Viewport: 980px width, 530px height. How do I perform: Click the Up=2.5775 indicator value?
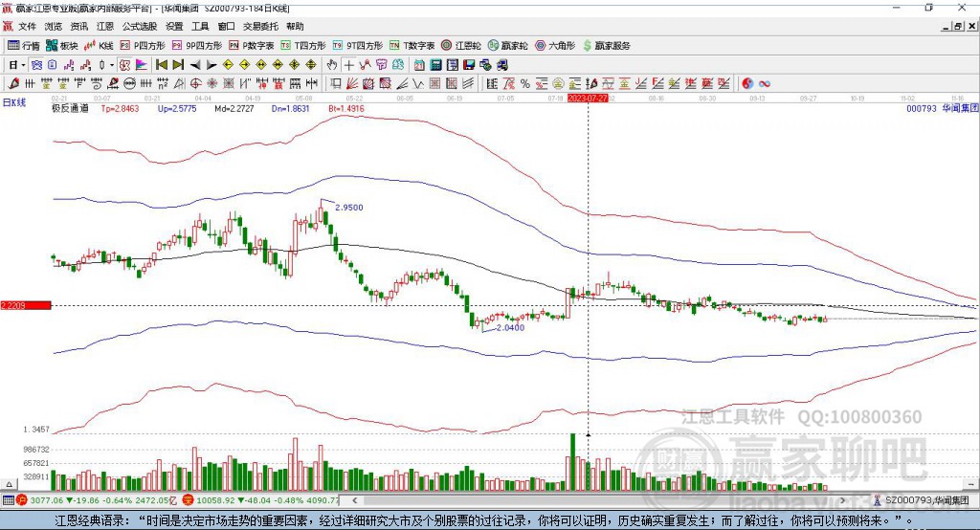(177, 108)
